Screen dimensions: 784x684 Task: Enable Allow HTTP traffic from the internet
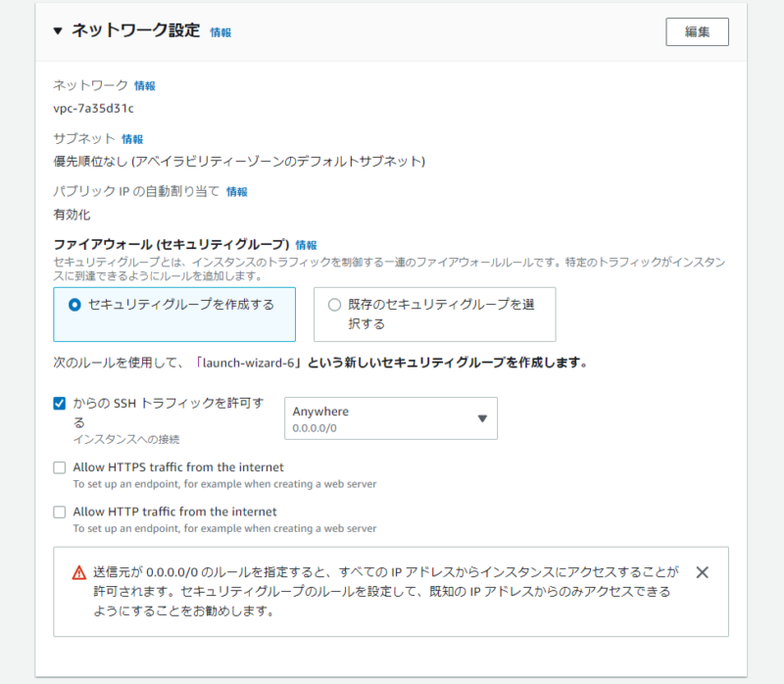coord(60,512)
